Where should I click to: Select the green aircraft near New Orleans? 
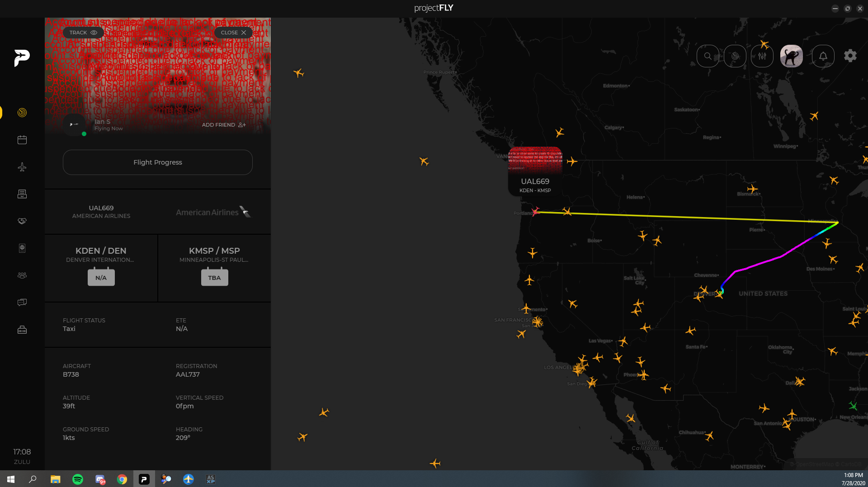(853, 406)
